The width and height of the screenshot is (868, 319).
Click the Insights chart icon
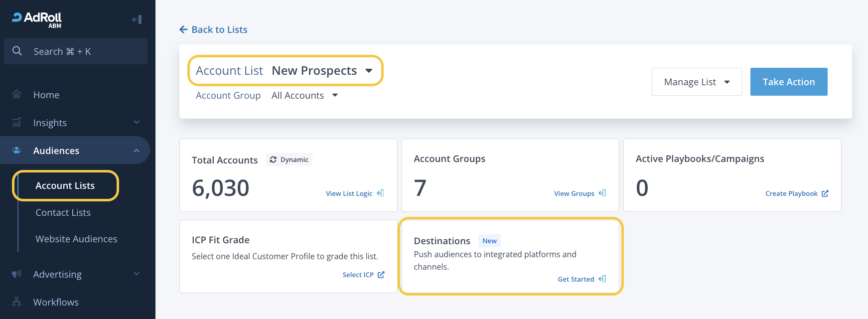click(x=17, y=122)
